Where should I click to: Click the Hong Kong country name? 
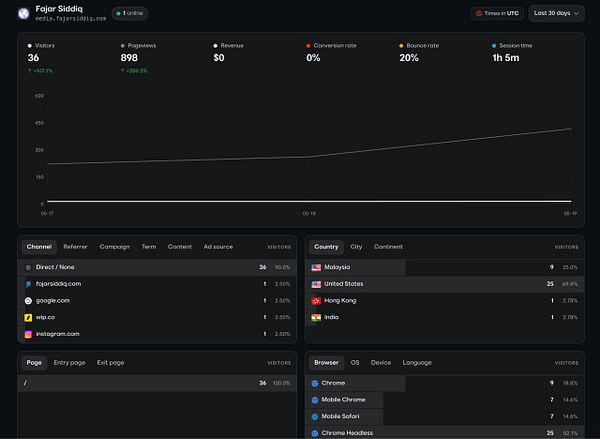click(340, 301)
